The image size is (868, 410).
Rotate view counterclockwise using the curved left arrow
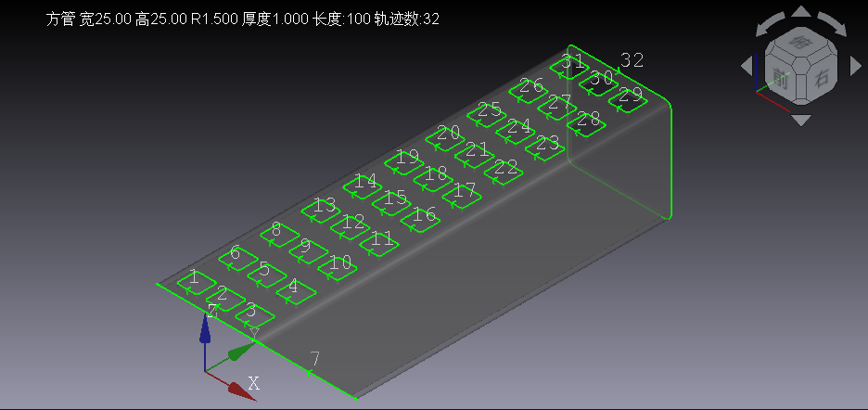tap(767, 27)
